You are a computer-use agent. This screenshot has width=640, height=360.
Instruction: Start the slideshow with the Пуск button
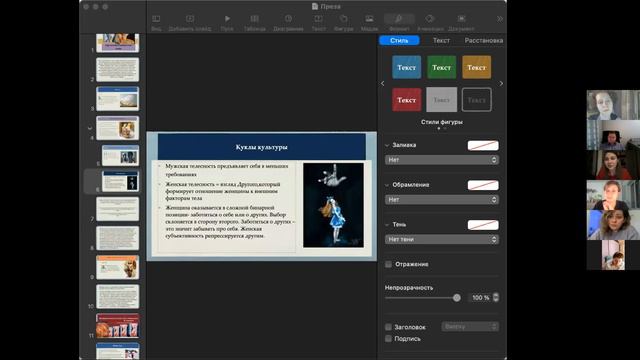(227, 19)
